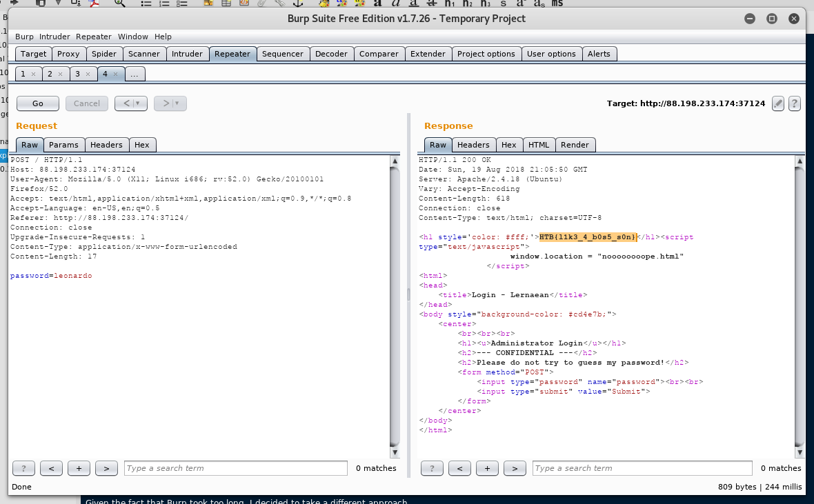This screenshot has height=504, width=814.
Task: Switch to the Intruder tab
Action: pos(187,54)
